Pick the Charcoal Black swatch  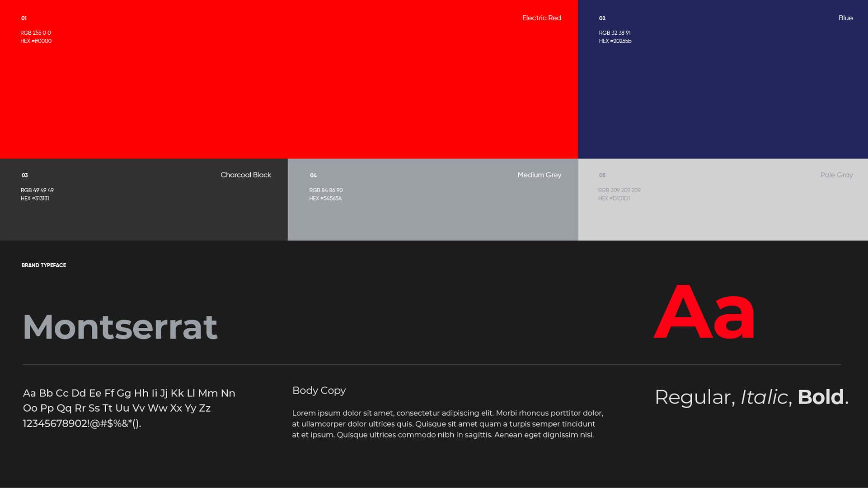pos(144,199)
